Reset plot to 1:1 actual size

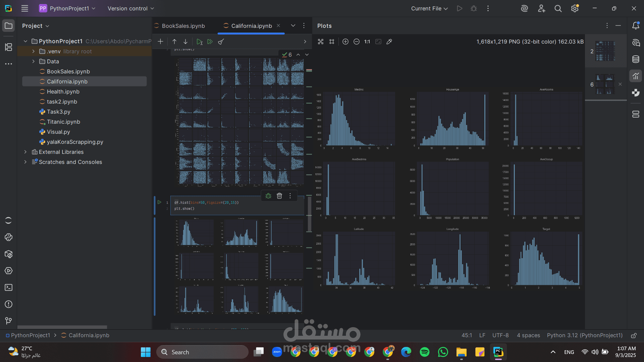click(367, 42)
